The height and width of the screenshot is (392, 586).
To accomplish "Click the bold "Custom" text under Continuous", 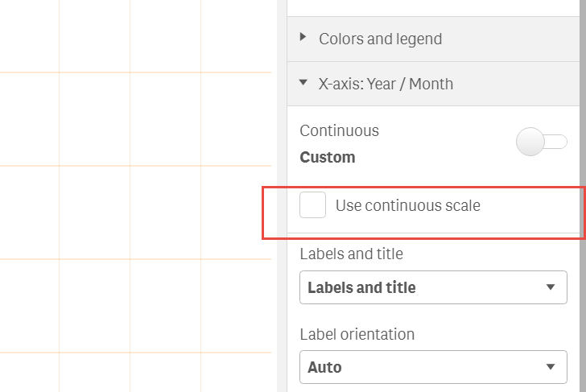I will 327,157.
